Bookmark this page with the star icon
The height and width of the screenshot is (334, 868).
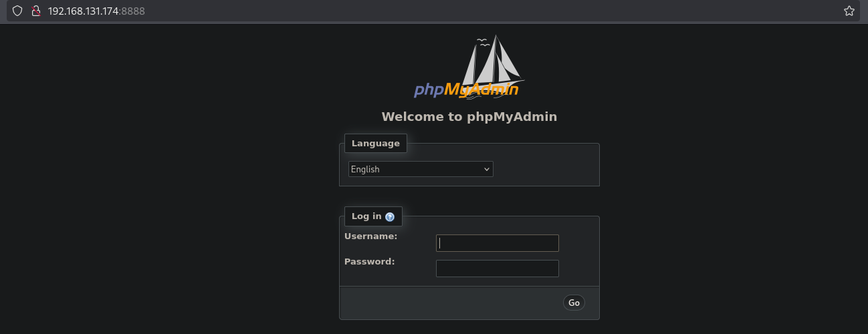click(849, 11)
